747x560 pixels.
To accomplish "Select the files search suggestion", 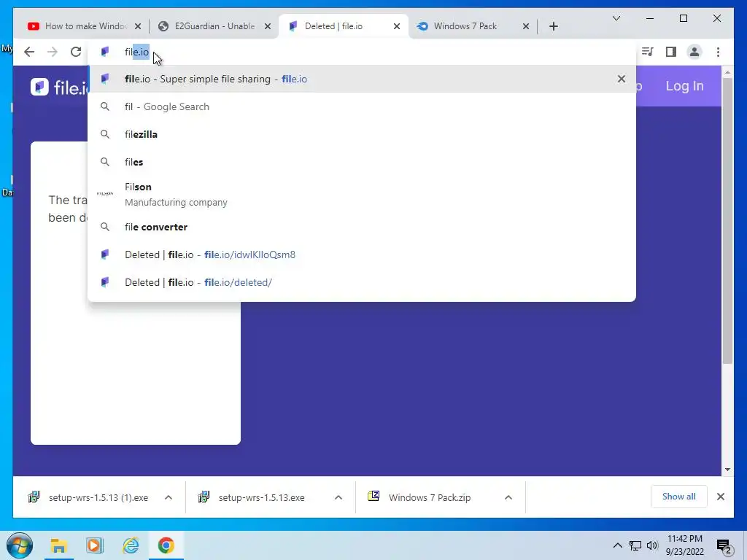I will point(362,162).
